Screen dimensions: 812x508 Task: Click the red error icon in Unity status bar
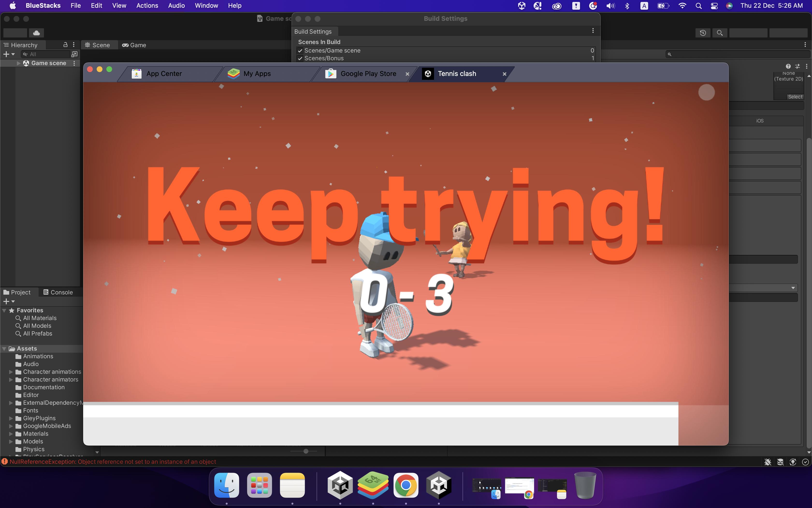5,462
